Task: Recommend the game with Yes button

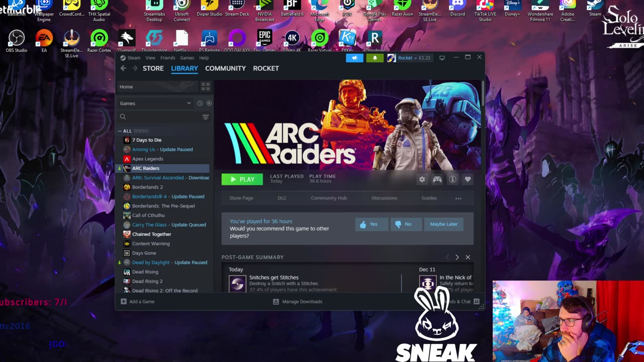Action: [x=371, y=224]
